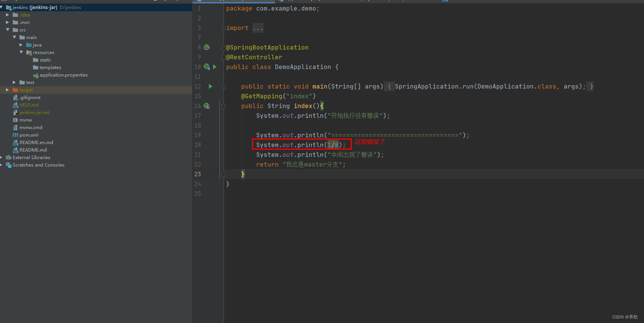Click line number 23 in the gutter
The height and width of the screenshot is (323, 644).
(x=198, y=174)
